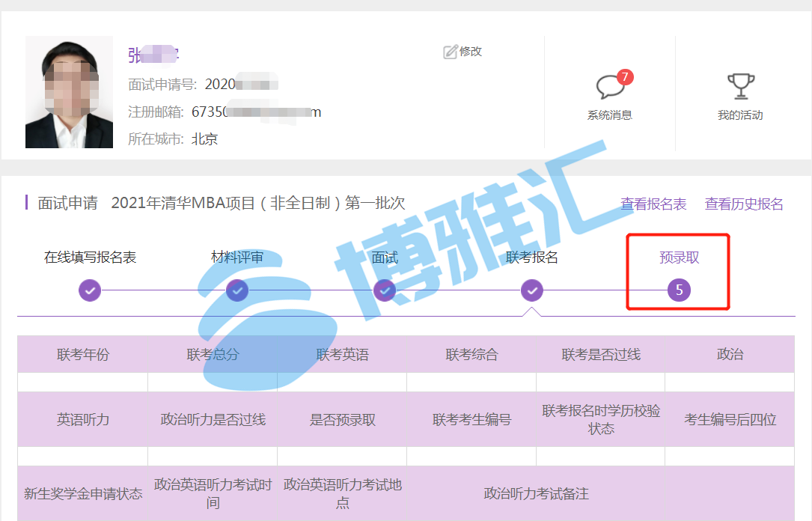This screenshot has height=521, width=812.
Task: Click step 5 circle for 预录取
Action: point(679,290)
